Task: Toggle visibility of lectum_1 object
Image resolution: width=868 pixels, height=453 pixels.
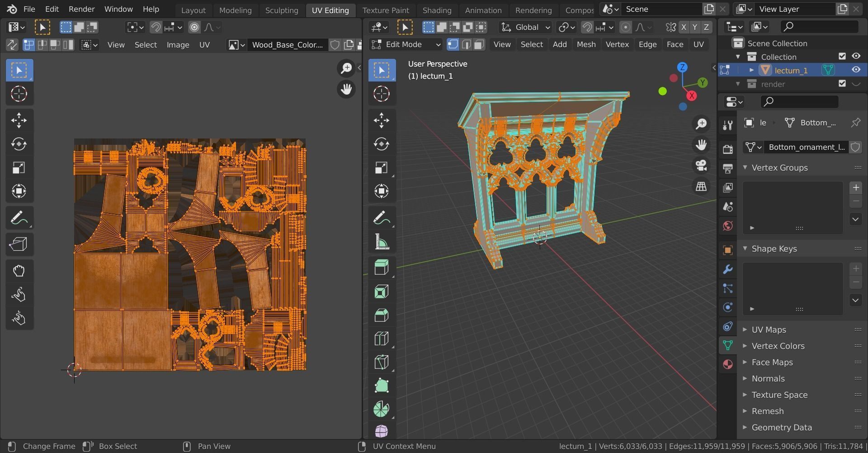Action: 856,70
